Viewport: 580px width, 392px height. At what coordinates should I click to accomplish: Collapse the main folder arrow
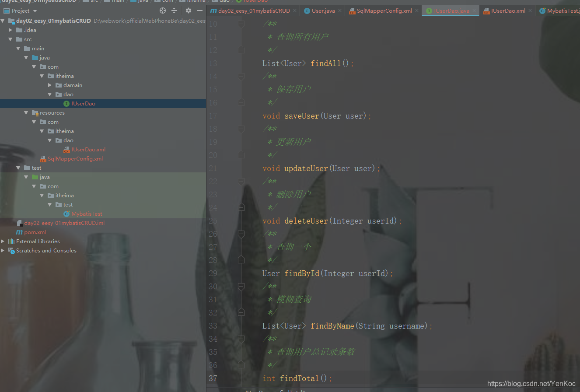(x=19, y=49)
